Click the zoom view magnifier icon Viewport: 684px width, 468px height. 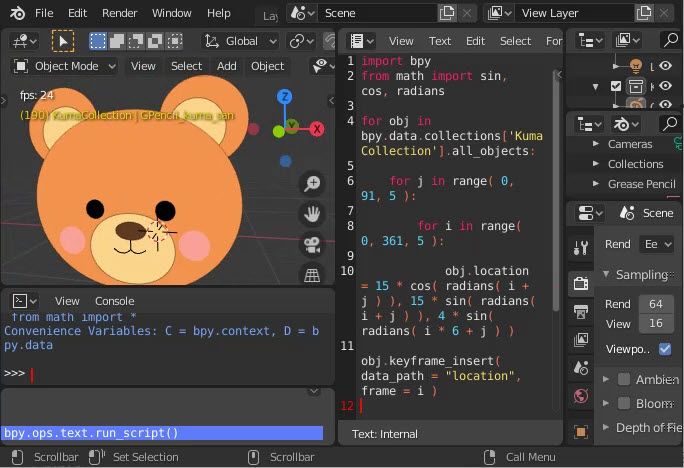313,183
